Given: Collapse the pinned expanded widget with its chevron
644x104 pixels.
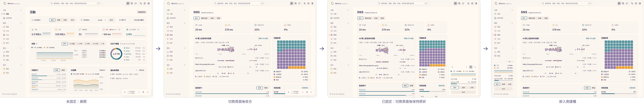Looking at the screenshot, I should pyautogui.click(x=475, y=67).
